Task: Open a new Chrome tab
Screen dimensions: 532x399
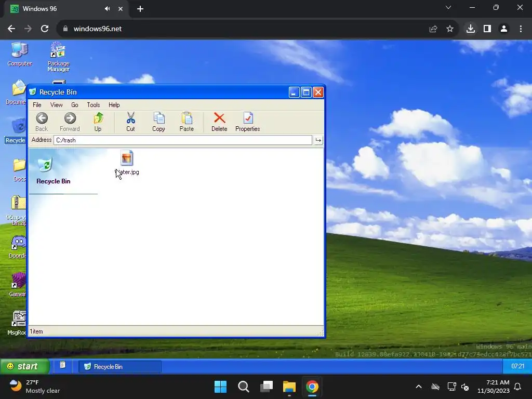Action: coord(140,9)
